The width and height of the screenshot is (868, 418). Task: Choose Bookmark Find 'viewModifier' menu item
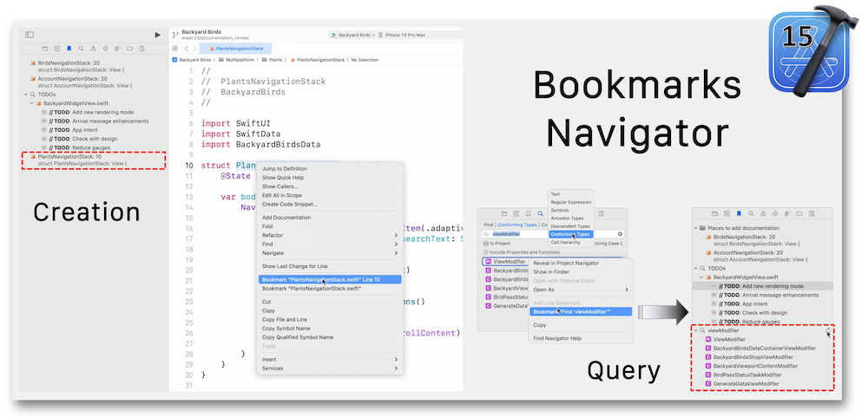tap(580, 312)
